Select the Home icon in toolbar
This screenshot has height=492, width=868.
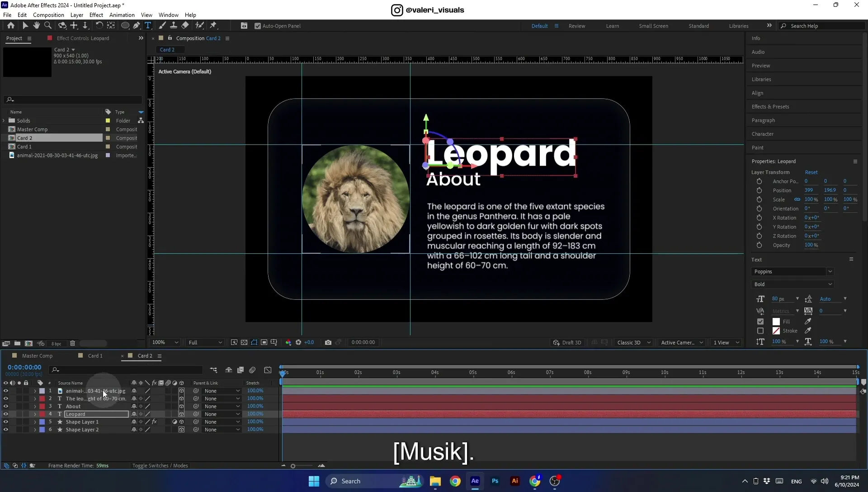pos(10,26)
